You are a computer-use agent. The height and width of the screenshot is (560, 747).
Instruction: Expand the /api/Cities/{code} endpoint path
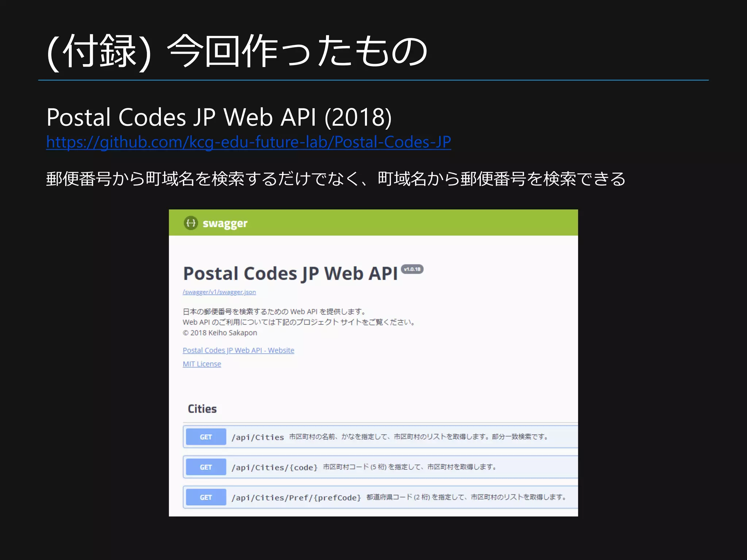click(x=274, y=467)
